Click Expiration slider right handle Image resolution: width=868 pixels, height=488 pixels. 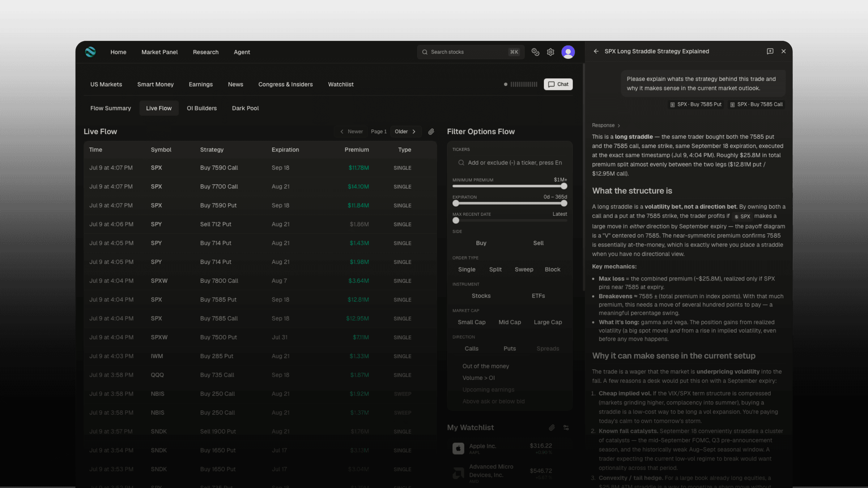pyautogui.click(x=564, y=203)
